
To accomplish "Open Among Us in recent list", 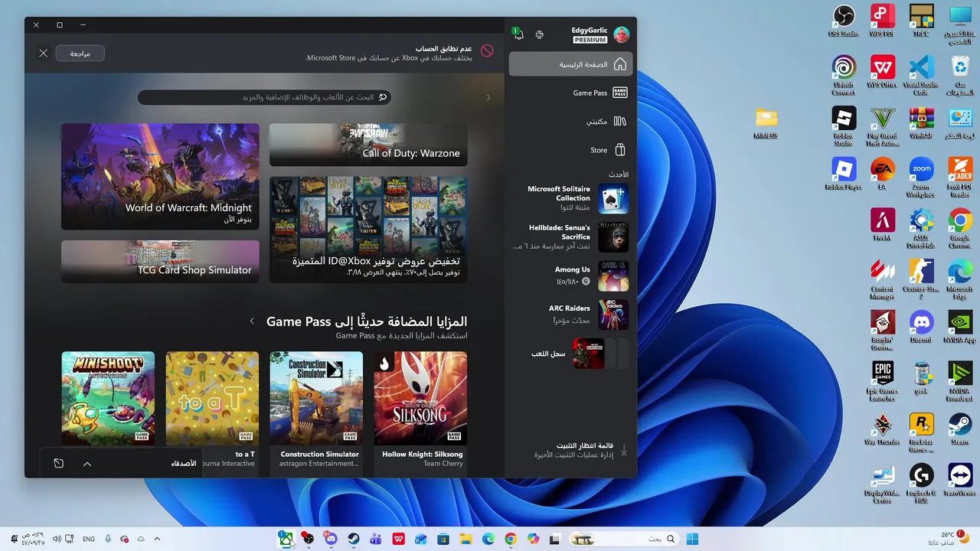I will [570, 275].
